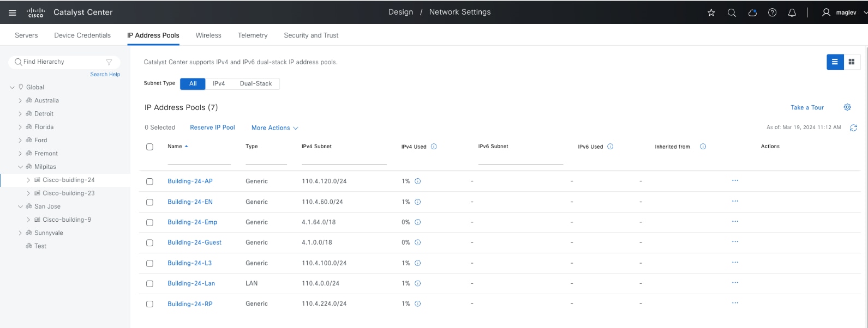Viewport: 868px width, 328px height.
Task: Refresh the IP address pools table
Action: (x=853, y=127)
